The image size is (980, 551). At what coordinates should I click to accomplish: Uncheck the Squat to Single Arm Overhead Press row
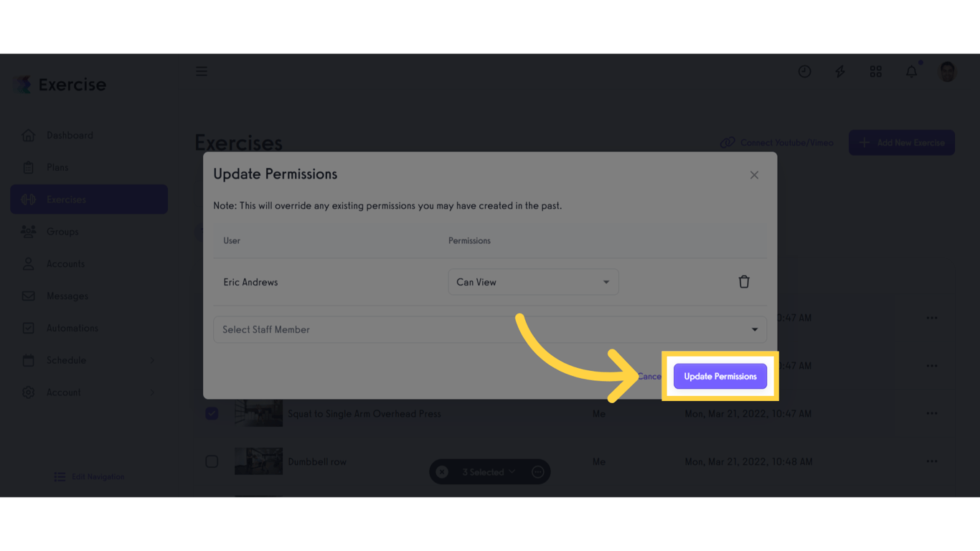point(212,413)
